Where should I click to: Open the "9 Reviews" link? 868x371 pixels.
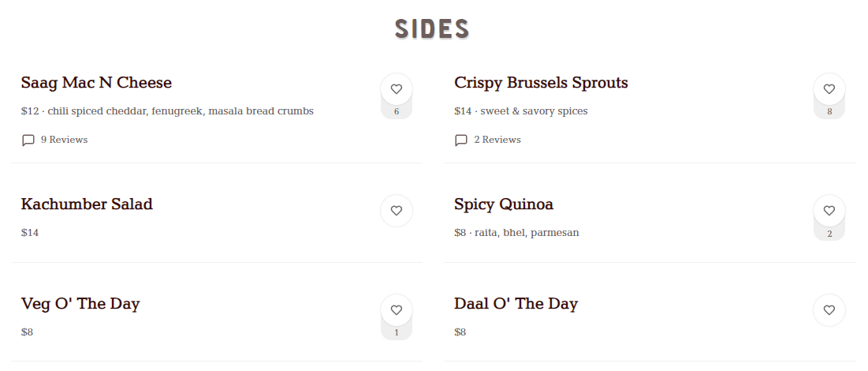coord(64,140)
